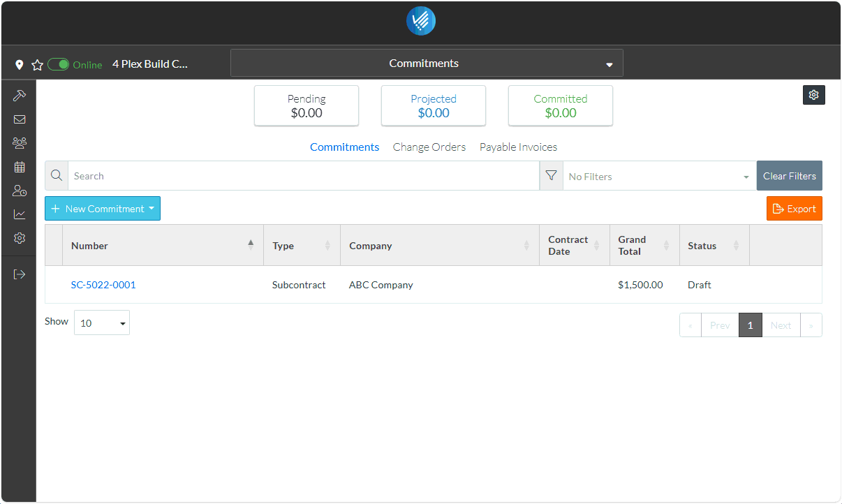The height and width of the screenshot is (504, 842).
Task: Click the Pending $0.00 card
Action: click(x=306, y=106)
